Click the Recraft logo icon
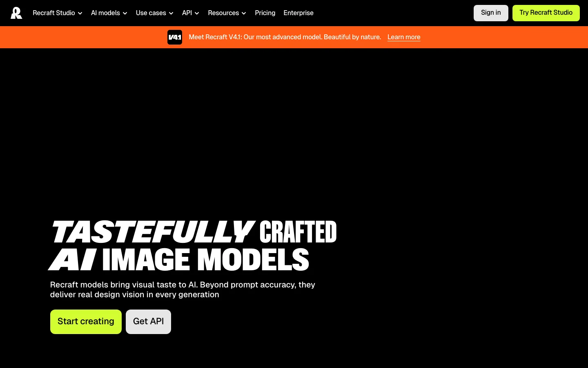 click(x=16, y=13)
